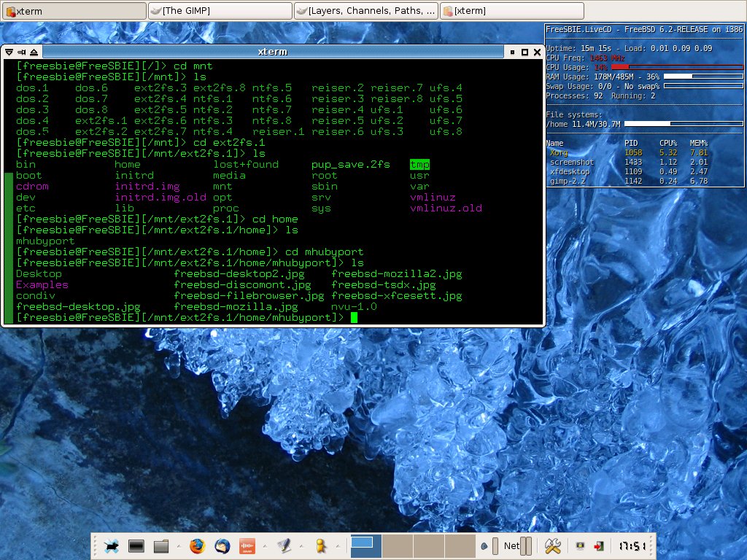Expand launcher arrow next to file manager
The image size is (747, 560).
(x=177, y=545)
